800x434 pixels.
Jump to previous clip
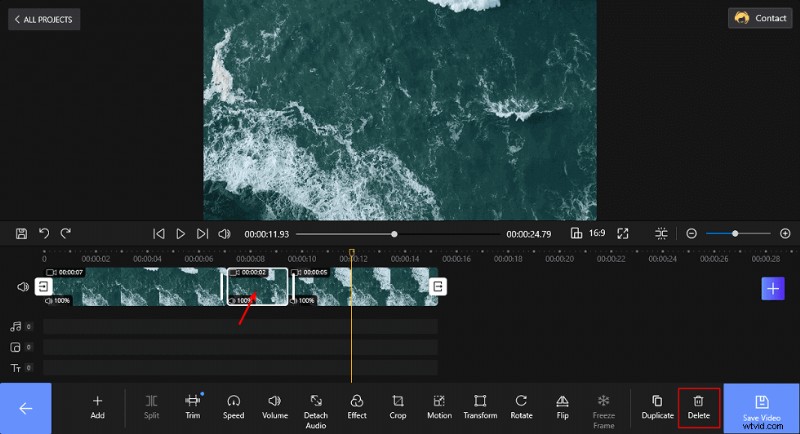point(159,234)
